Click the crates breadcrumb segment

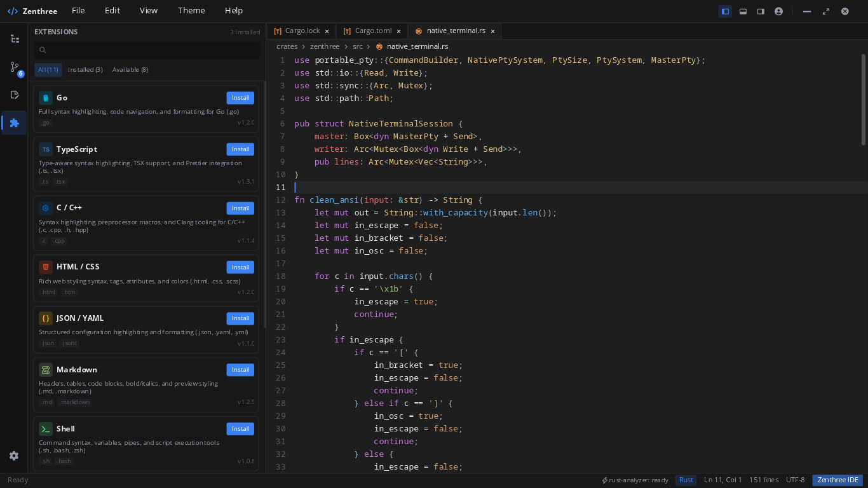coord(287,46)
